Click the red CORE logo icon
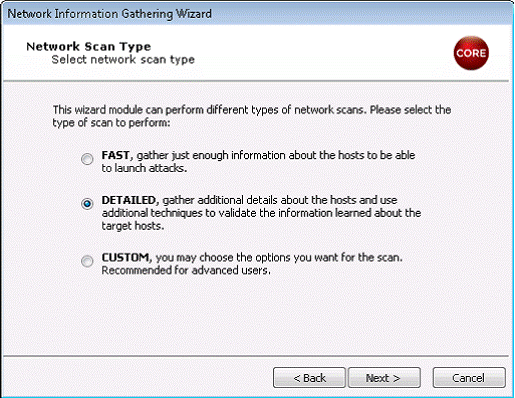Screen dimensions: 515x398 (x=471, y=53)
